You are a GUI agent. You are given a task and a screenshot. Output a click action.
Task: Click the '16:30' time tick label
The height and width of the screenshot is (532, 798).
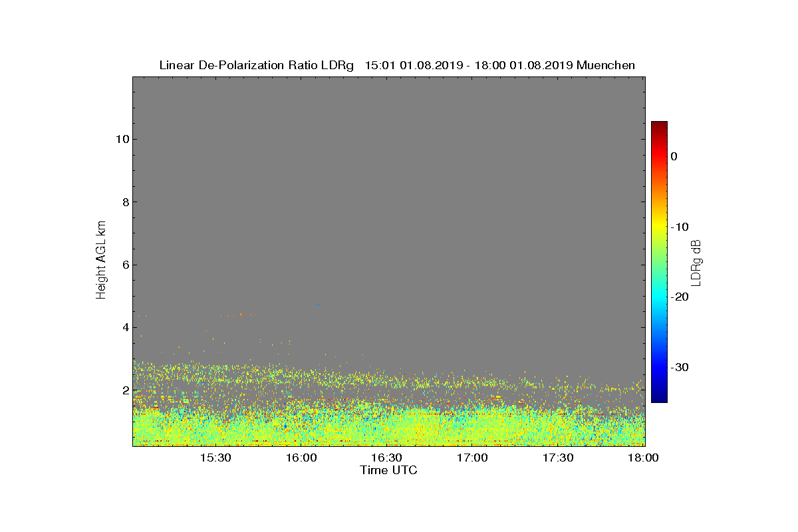click(387, 458)
